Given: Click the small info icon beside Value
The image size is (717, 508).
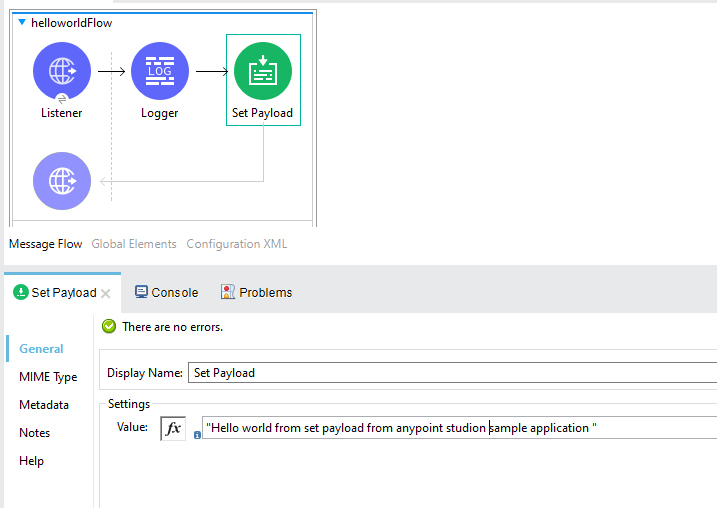Looking at the screenshot, I should pos(197,435).
